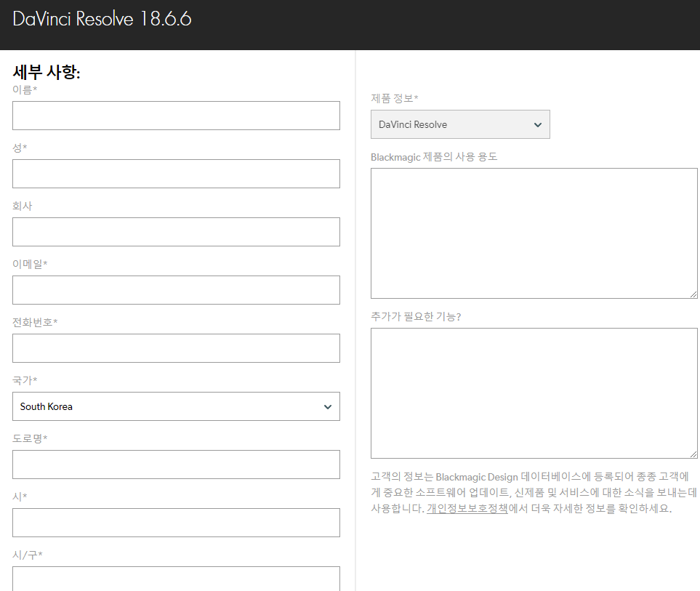Click the 도로명 (street) input field
Screen dimensions: 700x591
tap(176, 465)
